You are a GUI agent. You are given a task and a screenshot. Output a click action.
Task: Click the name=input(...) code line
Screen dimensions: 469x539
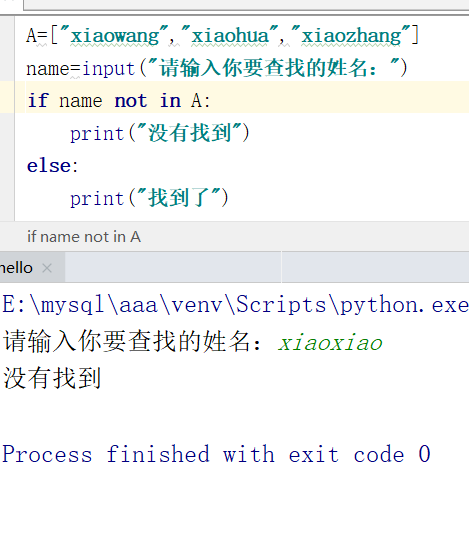217,68
